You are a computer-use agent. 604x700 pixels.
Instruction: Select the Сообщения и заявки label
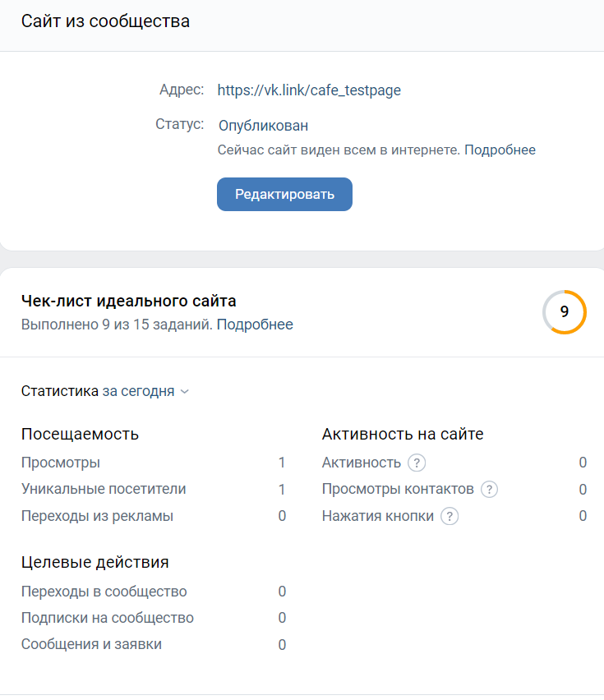(x=91, y=644)
